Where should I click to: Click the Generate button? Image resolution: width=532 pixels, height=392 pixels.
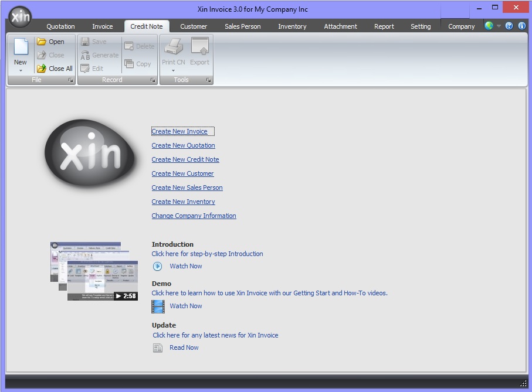(x=100, y=55)
